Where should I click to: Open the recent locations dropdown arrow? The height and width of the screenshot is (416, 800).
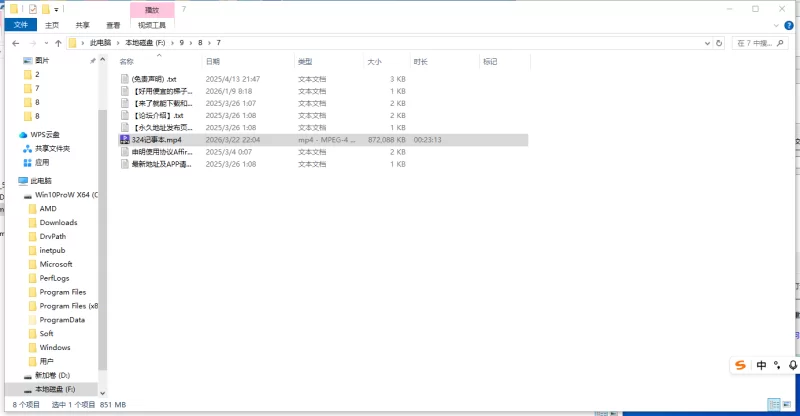[46, 43]
